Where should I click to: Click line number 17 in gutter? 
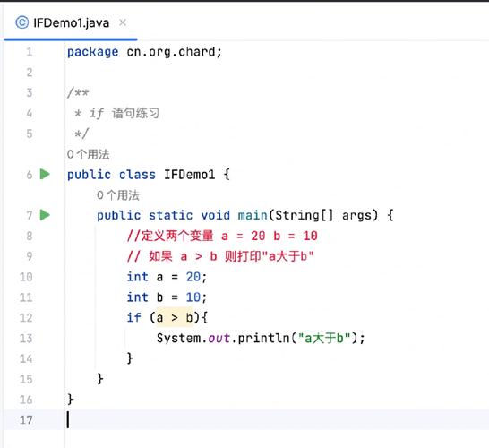coord(26,420)
